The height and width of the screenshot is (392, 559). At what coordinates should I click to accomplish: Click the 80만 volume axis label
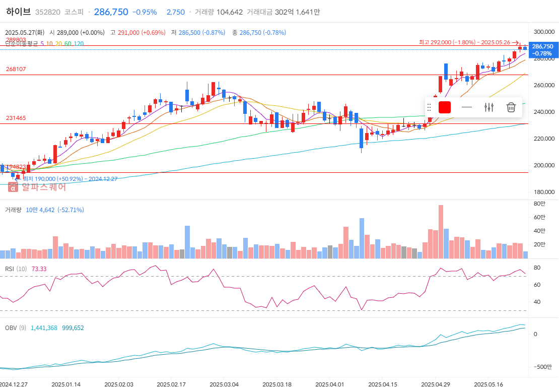click(539, 204)
